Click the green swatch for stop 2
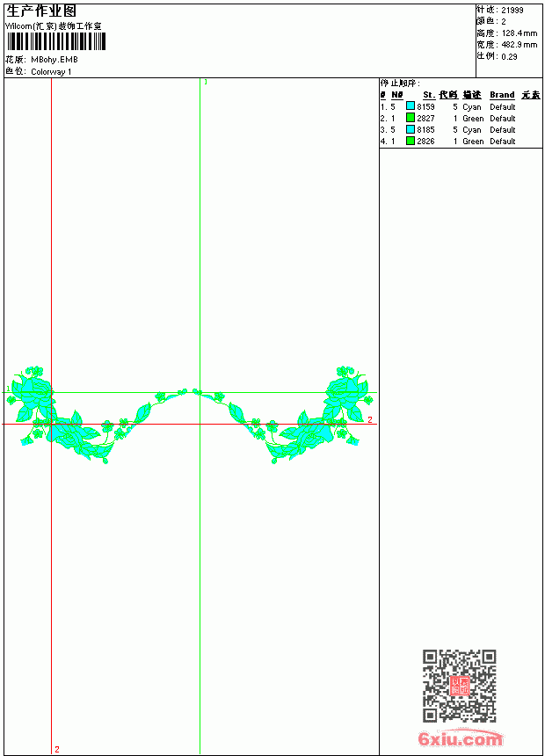Image resolution: width=545 pixels, height=756 pixels. [411, 118]
